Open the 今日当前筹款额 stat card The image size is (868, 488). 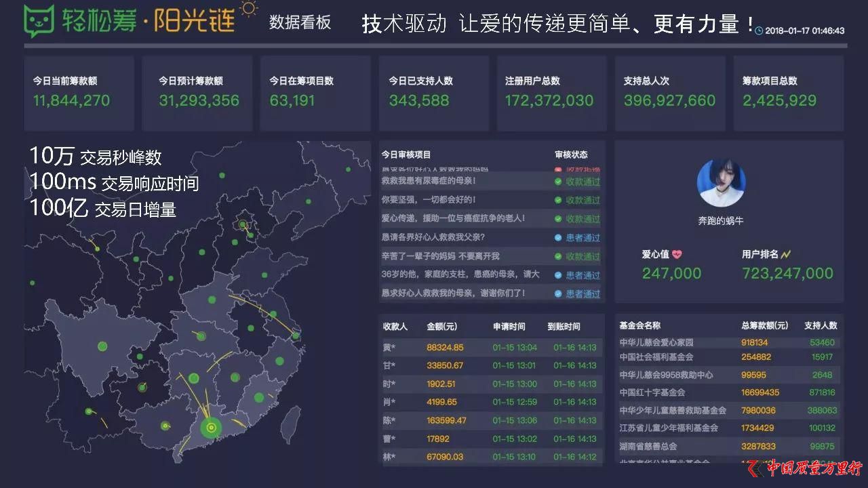click(79, 93)
